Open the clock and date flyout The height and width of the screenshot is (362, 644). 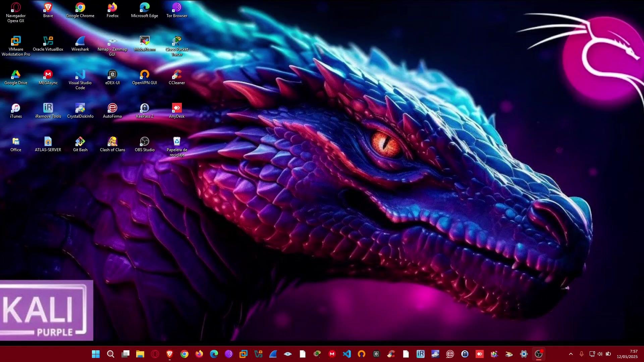[627, 354]
